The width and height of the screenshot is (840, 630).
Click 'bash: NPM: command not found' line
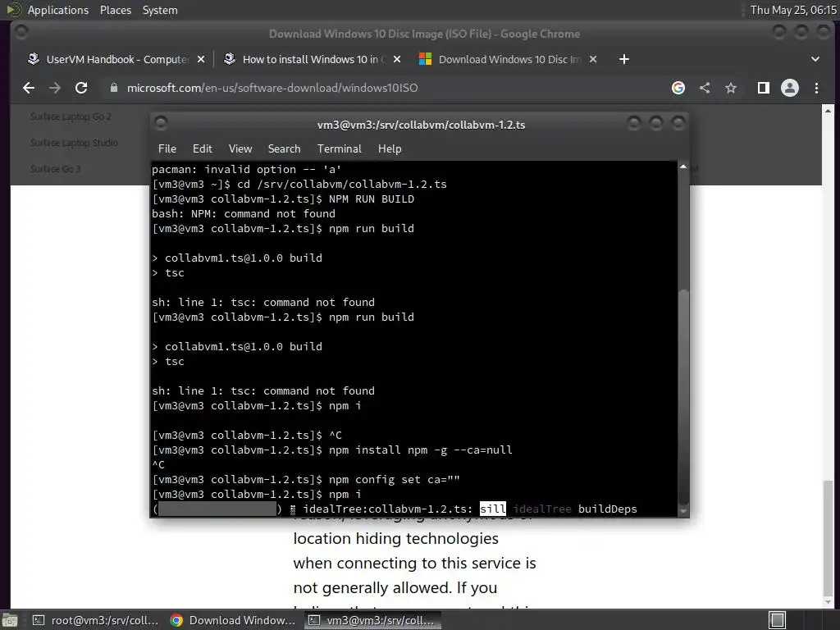point(243,214)
